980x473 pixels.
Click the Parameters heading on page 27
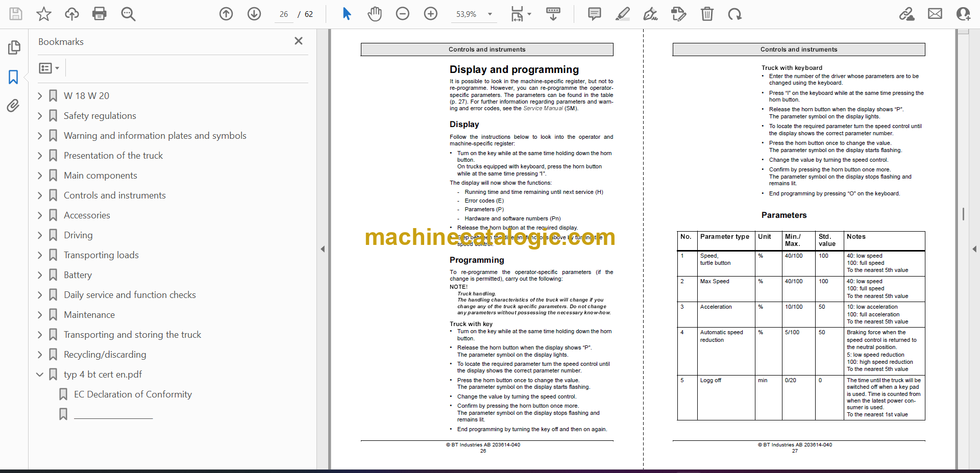[x=784, y=215]
